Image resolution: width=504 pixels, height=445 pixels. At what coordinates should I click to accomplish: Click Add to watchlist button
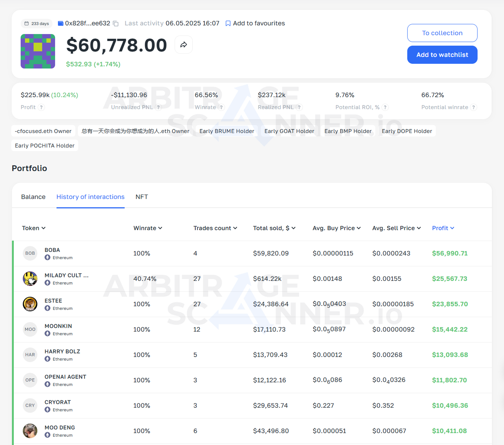point(442,55)
